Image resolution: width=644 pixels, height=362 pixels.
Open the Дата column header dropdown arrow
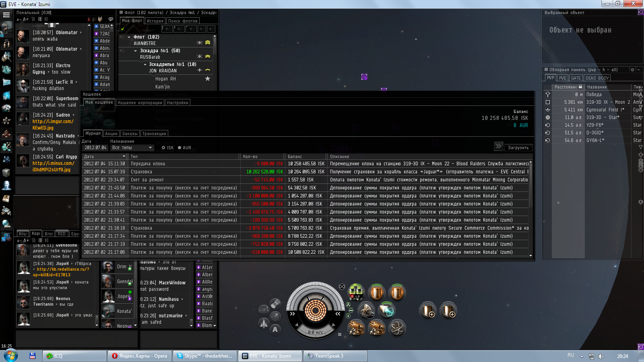tap(124, 156)
